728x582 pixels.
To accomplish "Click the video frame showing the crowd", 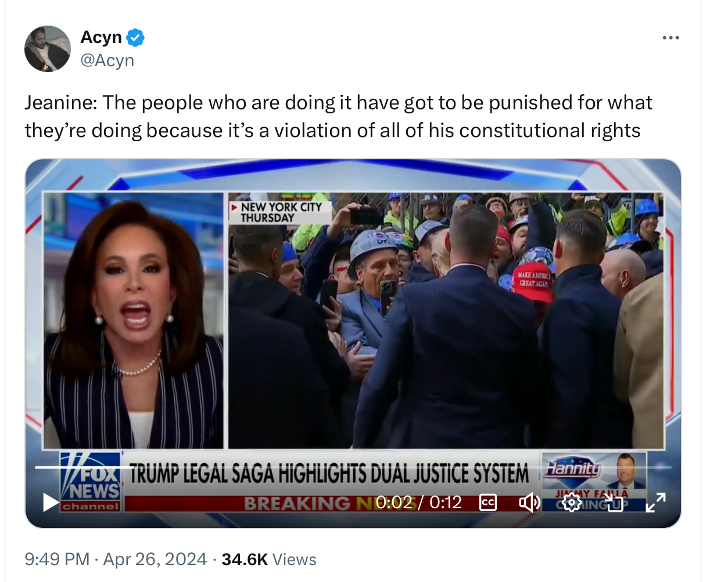I will 446,320.
